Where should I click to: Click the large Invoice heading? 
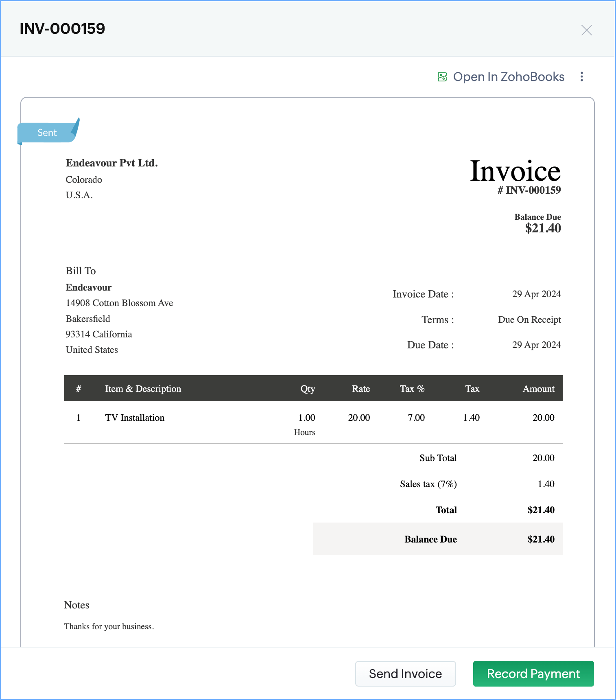515,171
